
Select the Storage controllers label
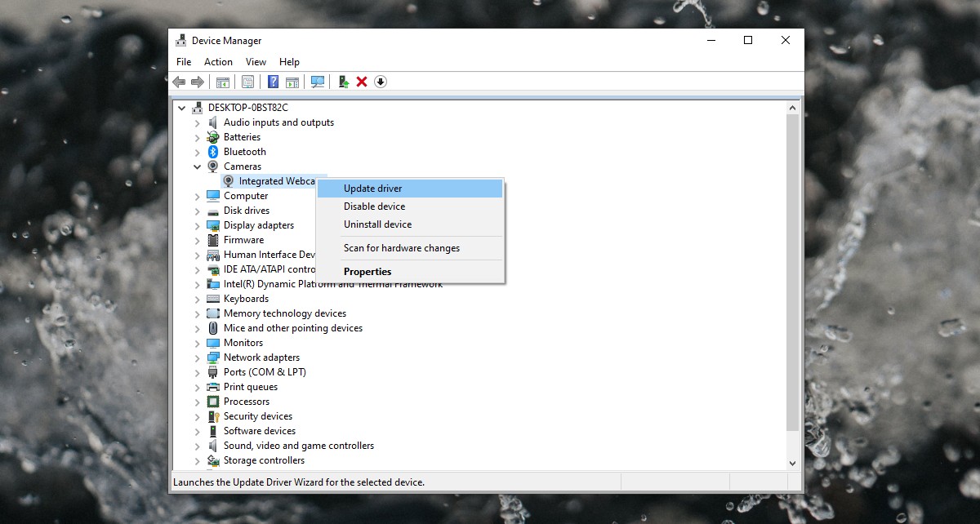pyautogui.click(x=264, y=460)
